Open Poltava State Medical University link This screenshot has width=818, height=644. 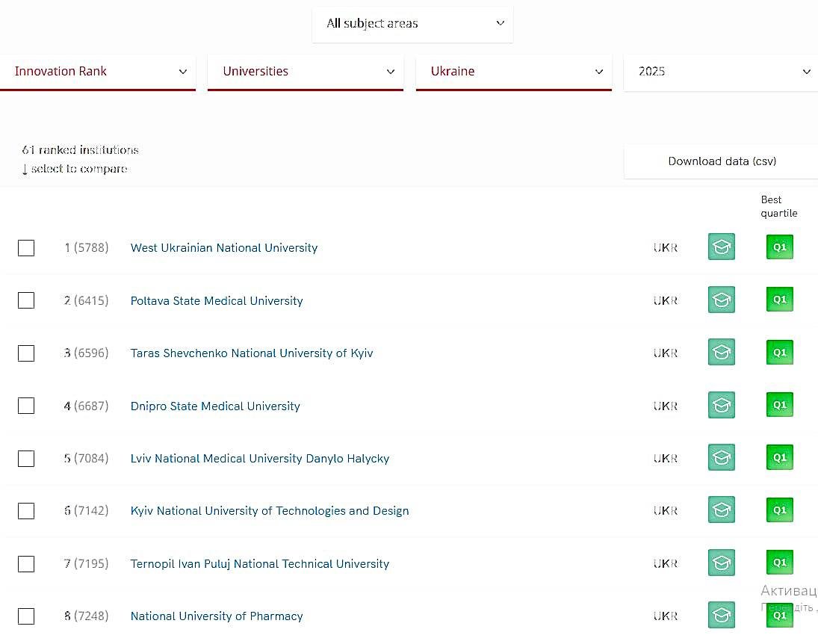tap(217, 300)
